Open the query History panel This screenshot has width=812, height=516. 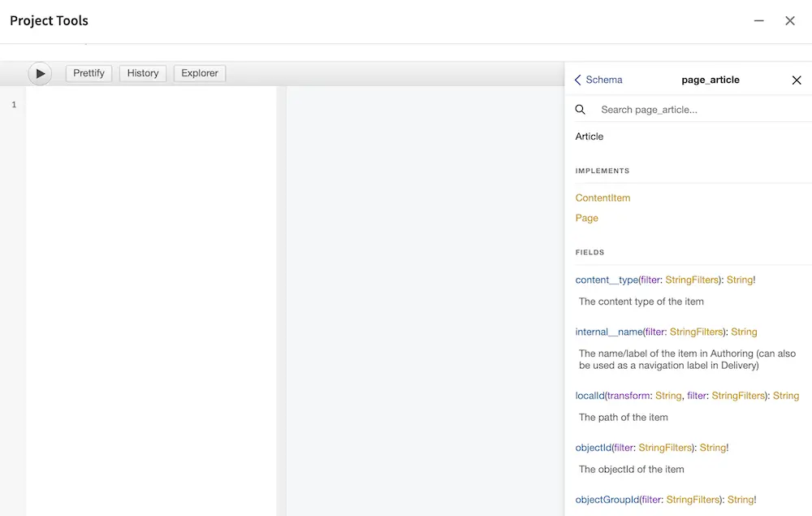143,73
